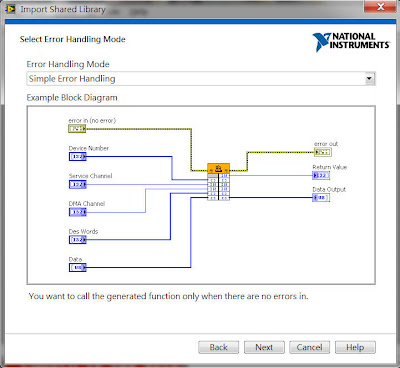Select the error out indicator terminal

pyautogui.click(x=323, y=152)
